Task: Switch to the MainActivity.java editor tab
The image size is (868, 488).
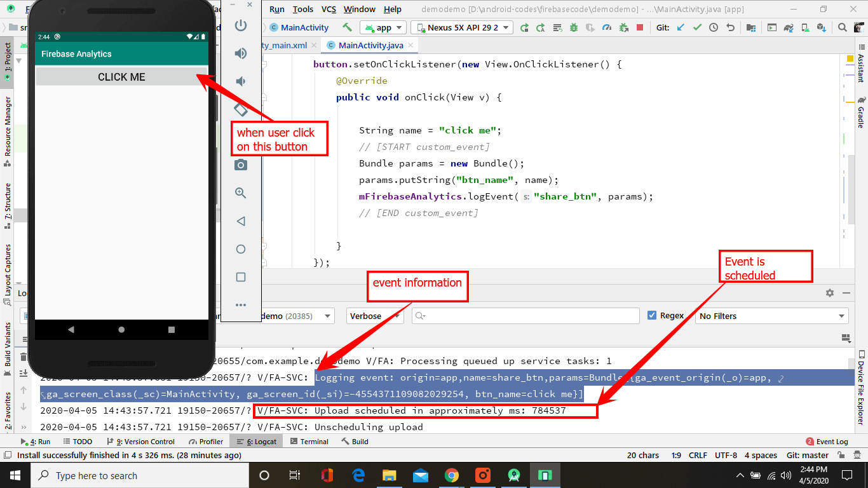Action: click(x=370, y=45)
